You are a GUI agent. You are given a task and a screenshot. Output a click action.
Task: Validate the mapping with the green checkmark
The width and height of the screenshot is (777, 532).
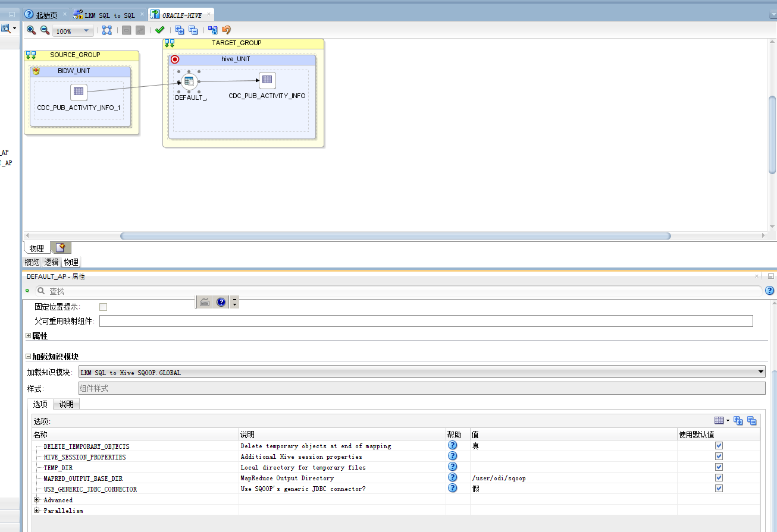point(159,30)
